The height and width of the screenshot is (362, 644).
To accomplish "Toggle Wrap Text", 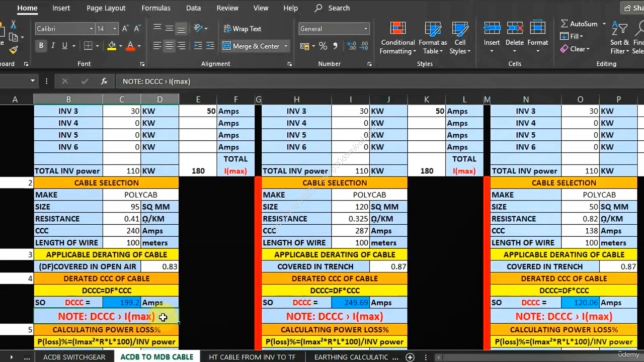I will click(242, 29).
